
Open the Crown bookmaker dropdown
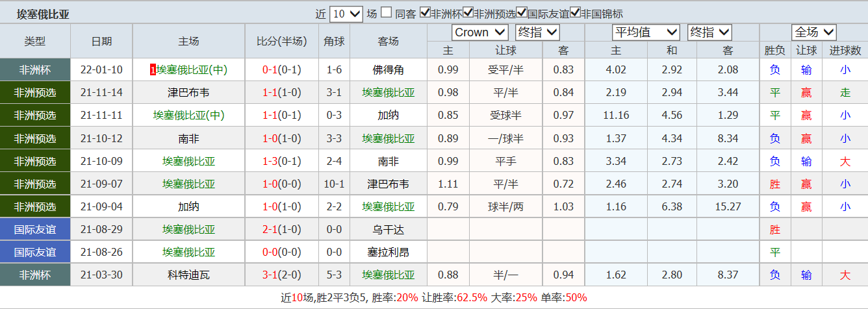coord(480,32)
